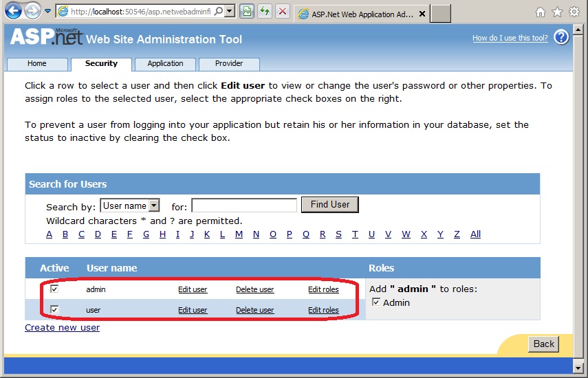Filter users by letter T
The width and height of the screenshot is (588, 378).
click(x=355, y=234)
